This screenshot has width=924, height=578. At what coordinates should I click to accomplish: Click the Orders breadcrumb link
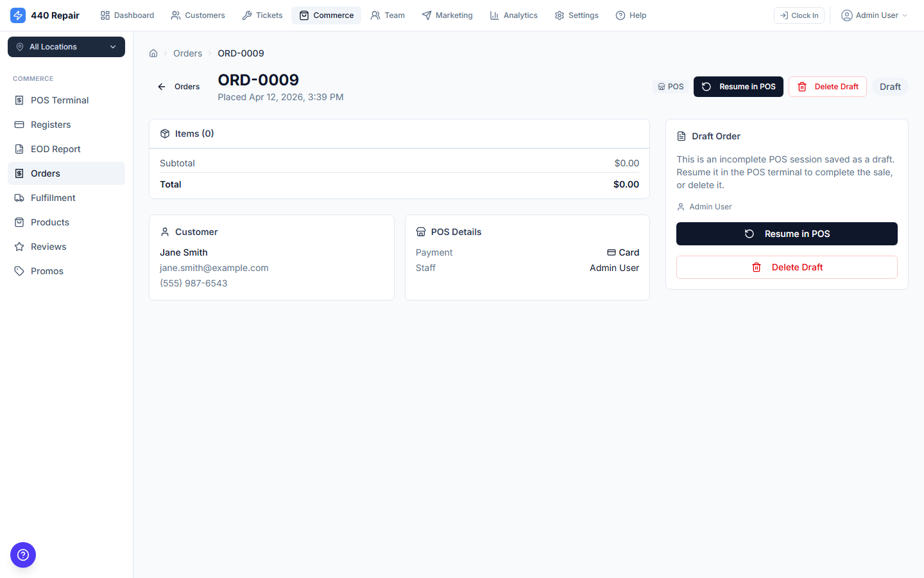pos(187,53)
